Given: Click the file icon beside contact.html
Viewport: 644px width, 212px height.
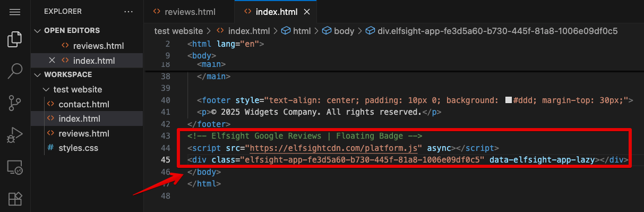Looking at the screenshot, I should tap(50, 104).
